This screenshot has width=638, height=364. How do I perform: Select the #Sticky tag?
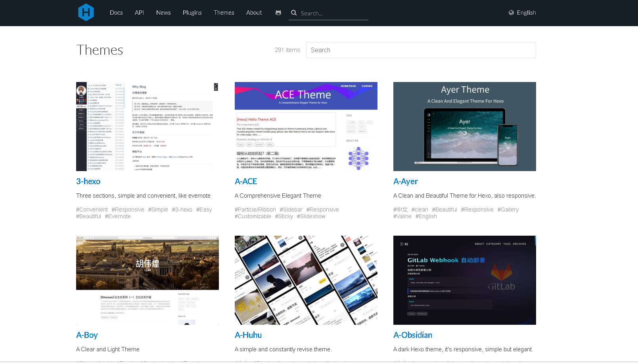[284, 216]
